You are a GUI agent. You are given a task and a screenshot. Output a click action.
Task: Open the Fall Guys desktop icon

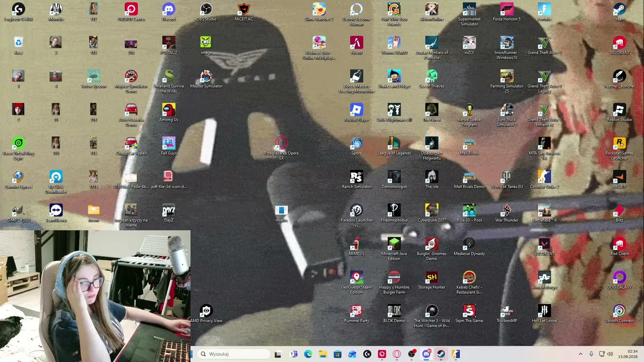(x=169, y=146)
